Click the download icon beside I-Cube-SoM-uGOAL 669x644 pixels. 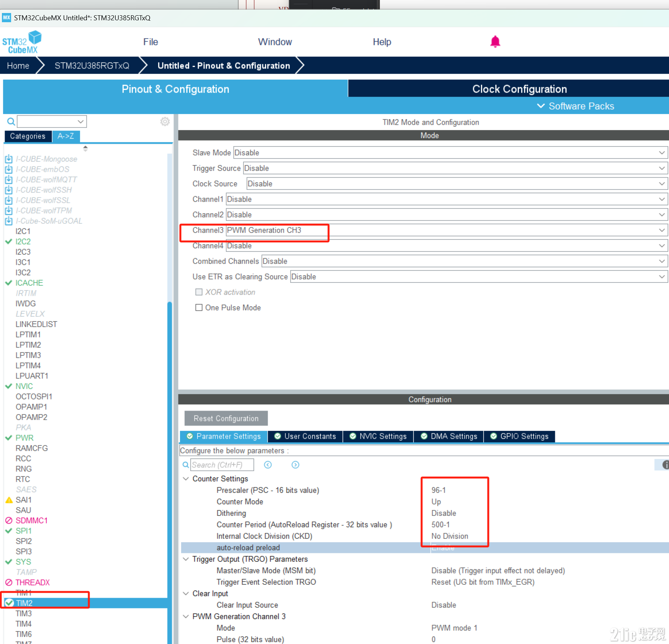click(x=9, y=221)
